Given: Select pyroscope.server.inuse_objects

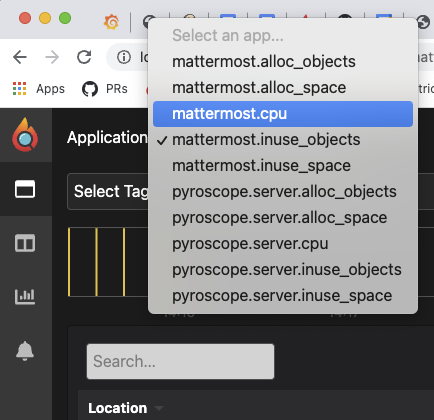Looking at the screenshot, I should click(x=283, y=270).
